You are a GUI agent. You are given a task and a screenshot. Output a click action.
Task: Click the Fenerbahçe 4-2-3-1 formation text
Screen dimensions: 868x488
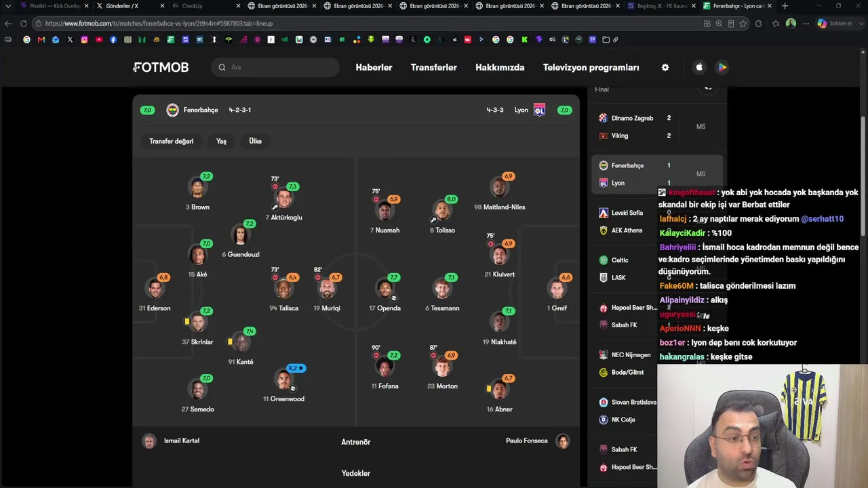[240, 110]
